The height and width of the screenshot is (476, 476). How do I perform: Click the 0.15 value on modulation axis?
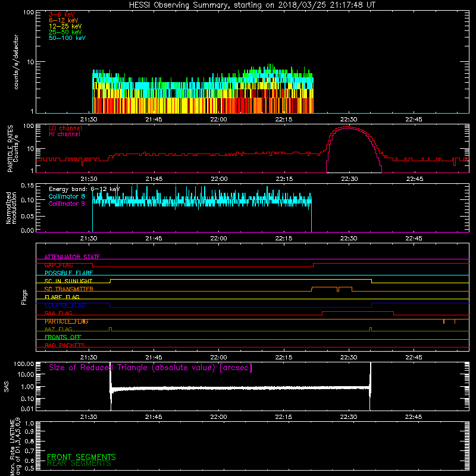click(x=27, y=185)
